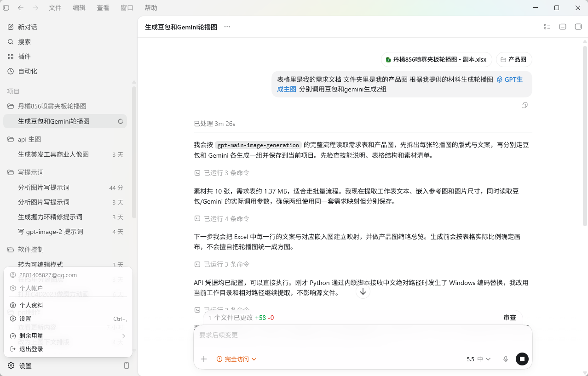
Task: Open the 编辑 menu
Action: pyautogui.click(x=79, y=8)
